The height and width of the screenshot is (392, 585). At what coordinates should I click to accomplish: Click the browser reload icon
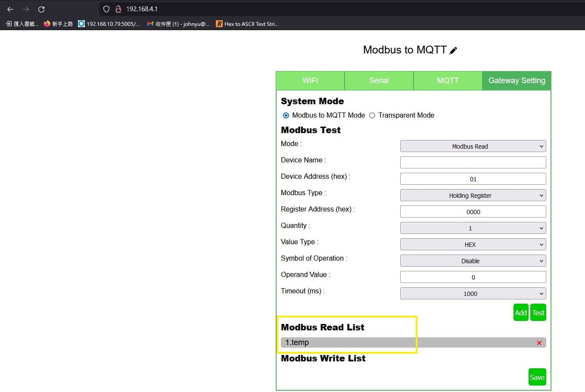coord(41,9)
